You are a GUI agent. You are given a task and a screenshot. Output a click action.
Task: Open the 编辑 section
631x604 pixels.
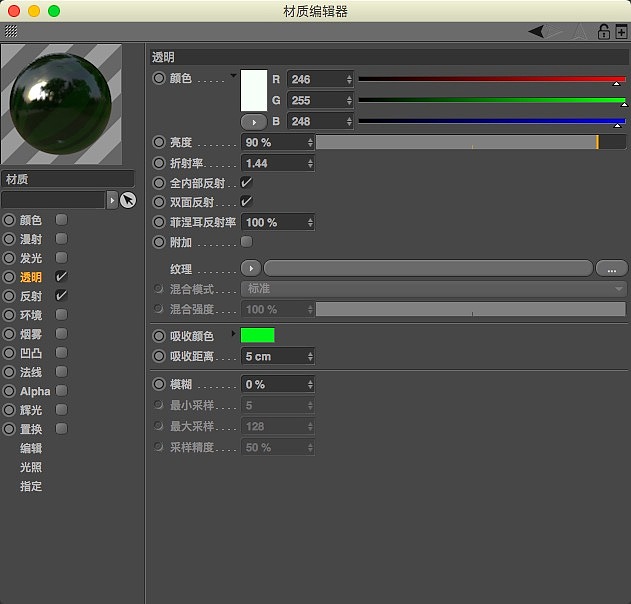tap(31, 448)
